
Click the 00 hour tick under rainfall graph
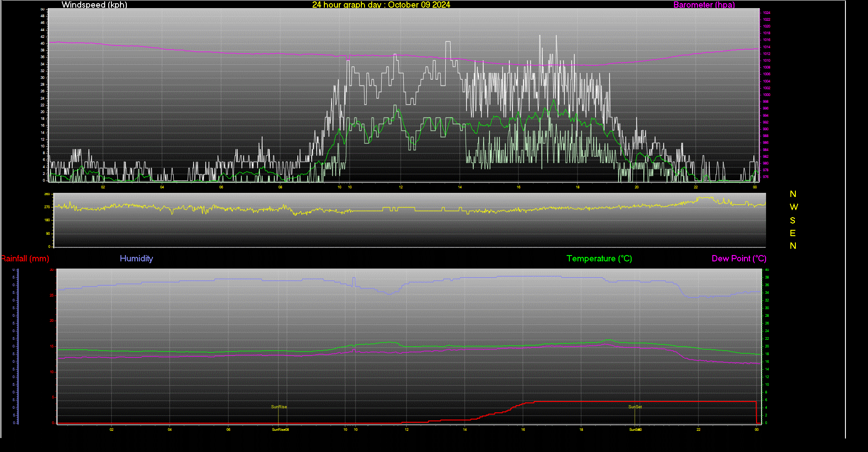pyautogui.click(x=757, y=429)
